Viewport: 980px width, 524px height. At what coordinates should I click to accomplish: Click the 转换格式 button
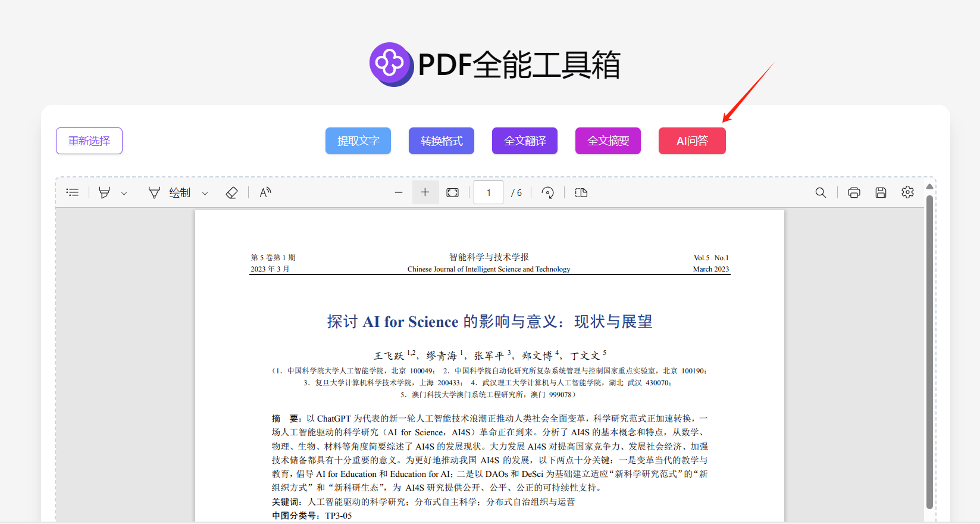442,141
